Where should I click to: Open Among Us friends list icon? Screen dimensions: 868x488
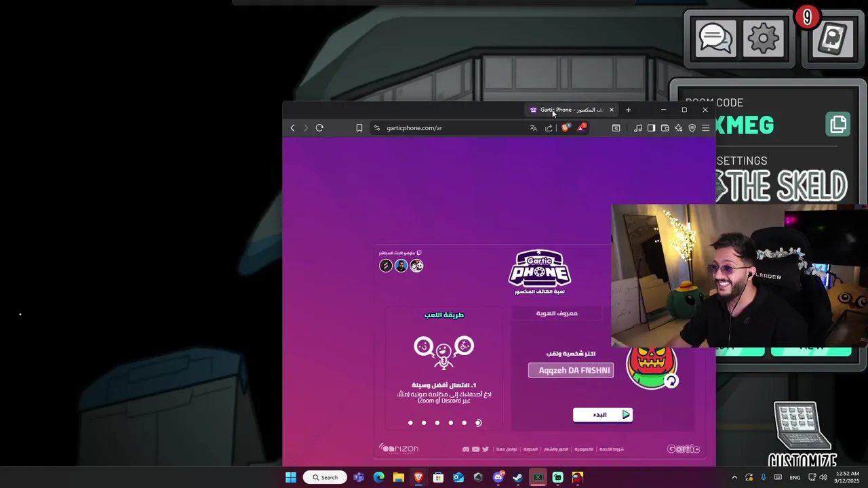coord(833,39)
